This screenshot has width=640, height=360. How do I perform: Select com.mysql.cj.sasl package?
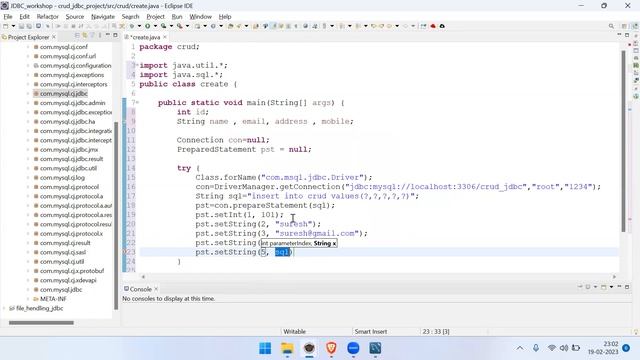(63, 252)
